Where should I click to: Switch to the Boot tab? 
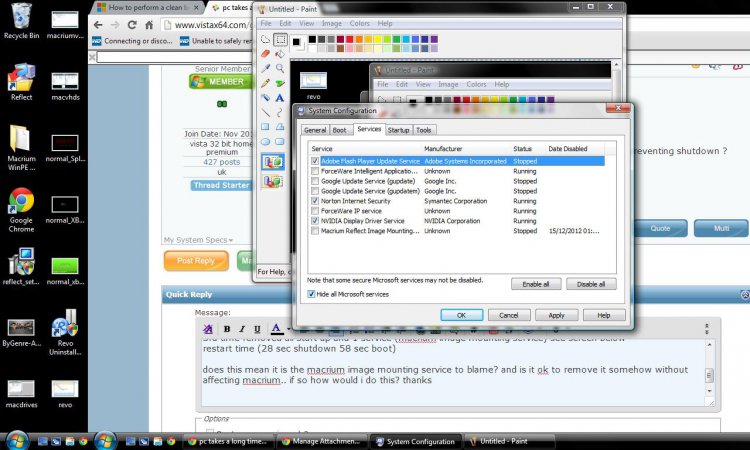[x=339, y=130]
